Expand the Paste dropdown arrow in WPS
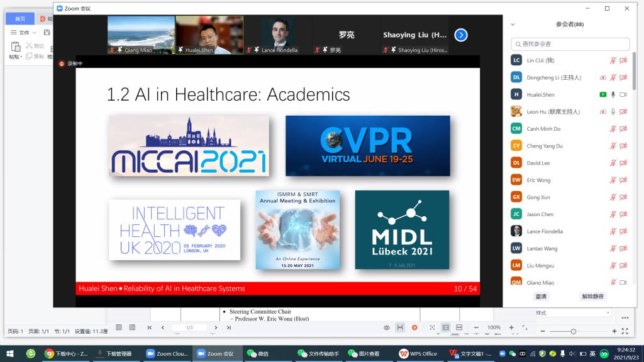This screenshot has width=644, height=362. pos(21,57)
